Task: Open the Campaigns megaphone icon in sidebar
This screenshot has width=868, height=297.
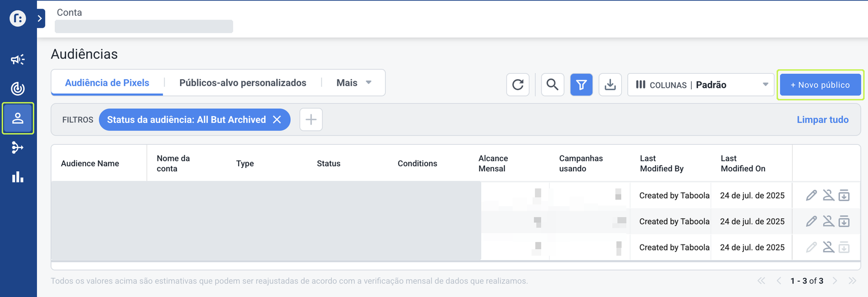Action: point(18,60)
